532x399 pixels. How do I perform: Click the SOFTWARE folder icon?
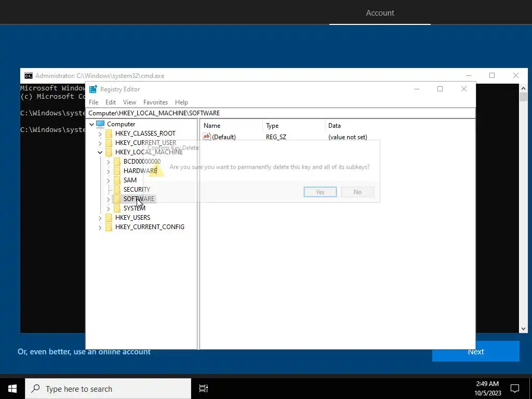point(117,199)
